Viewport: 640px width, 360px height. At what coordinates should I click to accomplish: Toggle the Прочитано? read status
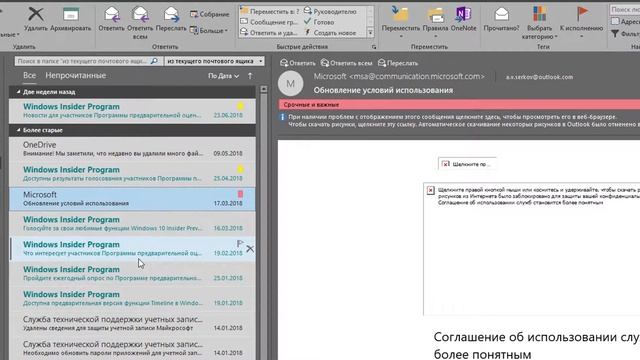[501, 19]
